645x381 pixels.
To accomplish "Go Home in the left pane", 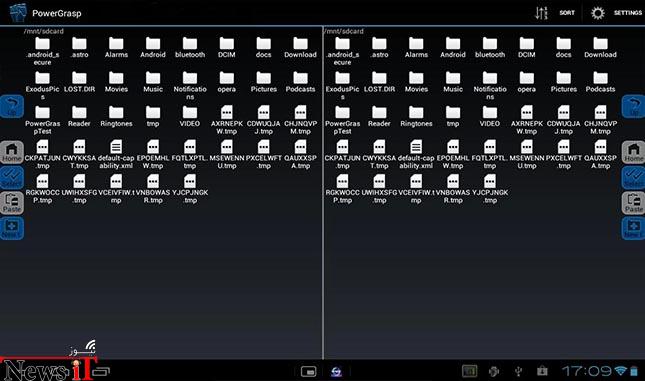I will click(x=12, y=152).
